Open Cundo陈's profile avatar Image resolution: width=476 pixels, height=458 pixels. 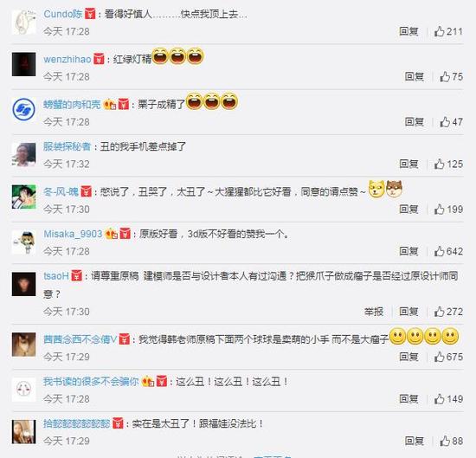(23, 23)
